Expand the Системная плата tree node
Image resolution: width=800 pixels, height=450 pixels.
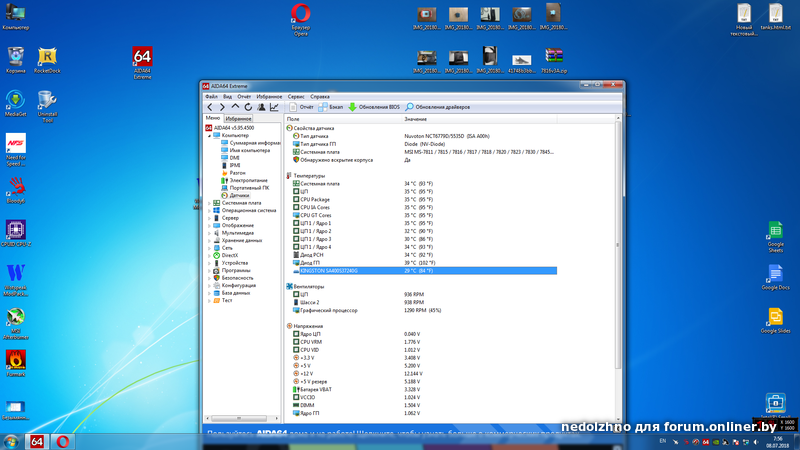[209, 203]
